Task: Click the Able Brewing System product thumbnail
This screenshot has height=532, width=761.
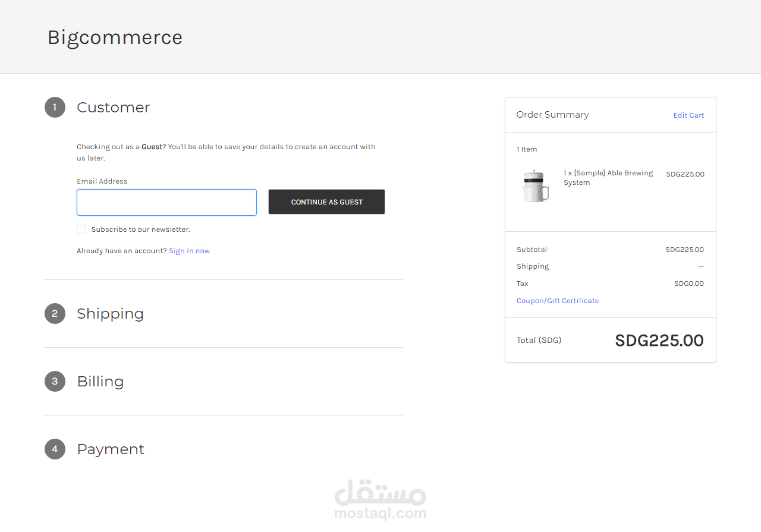Action: (x=534, y=185)
